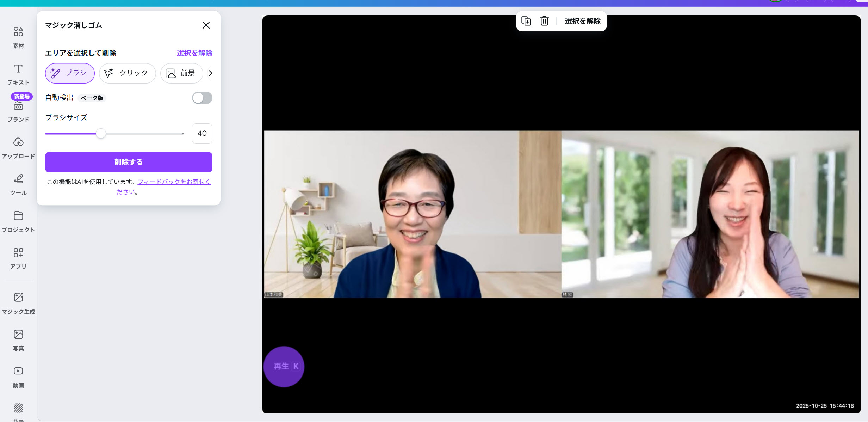Expand more selection modes with right chevron
The width and height of the screenshot is (868, 422).
coord(210,73)
